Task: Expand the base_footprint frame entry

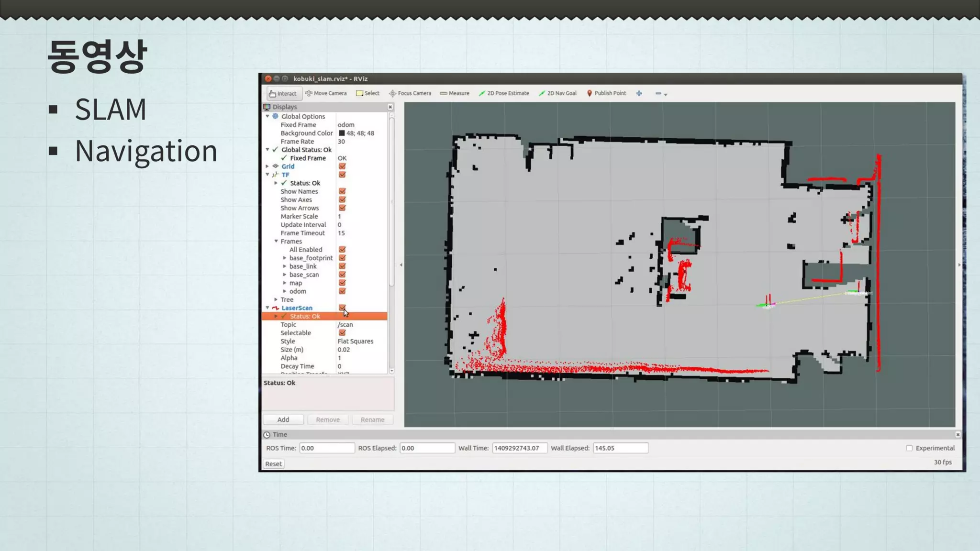Action: click(285, 258)
